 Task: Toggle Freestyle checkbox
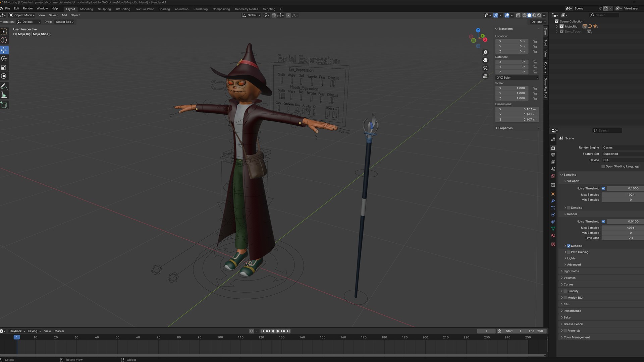565,331
